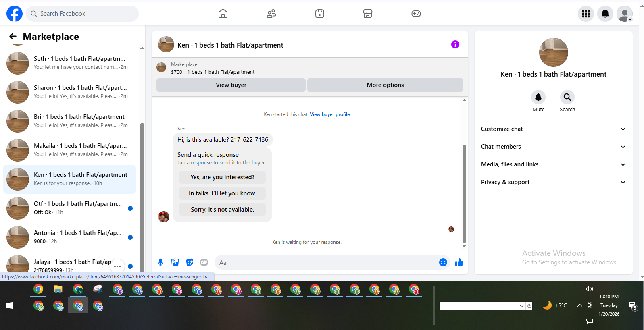Click the More options button
Viewport: 644px width, 330px height.
pos(385,85)
